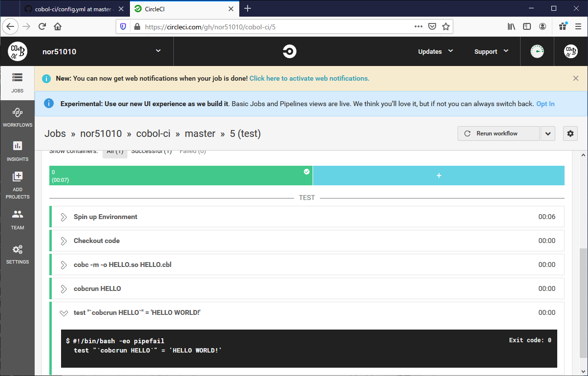Click the Exit code: 0 text
Screen dimensions: 588x376
point(530,340)
